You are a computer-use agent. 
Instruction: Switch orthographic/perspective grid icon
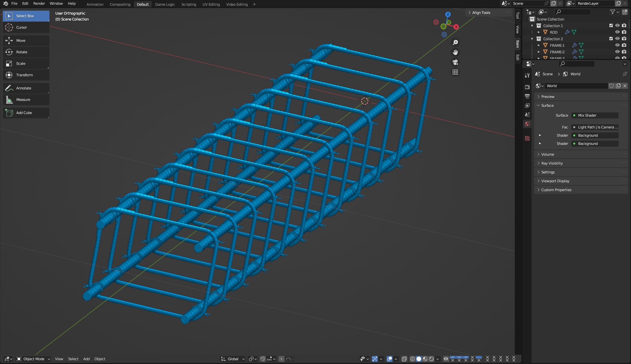455,72
